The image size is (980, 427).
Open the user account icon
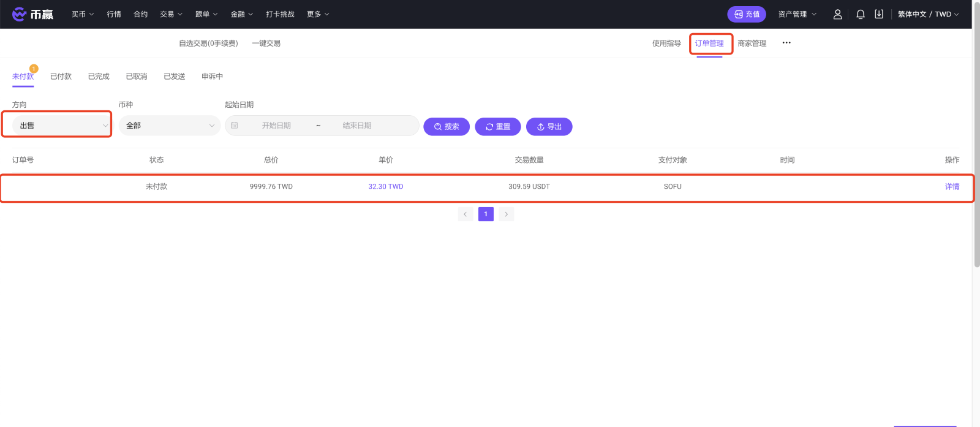837,14
